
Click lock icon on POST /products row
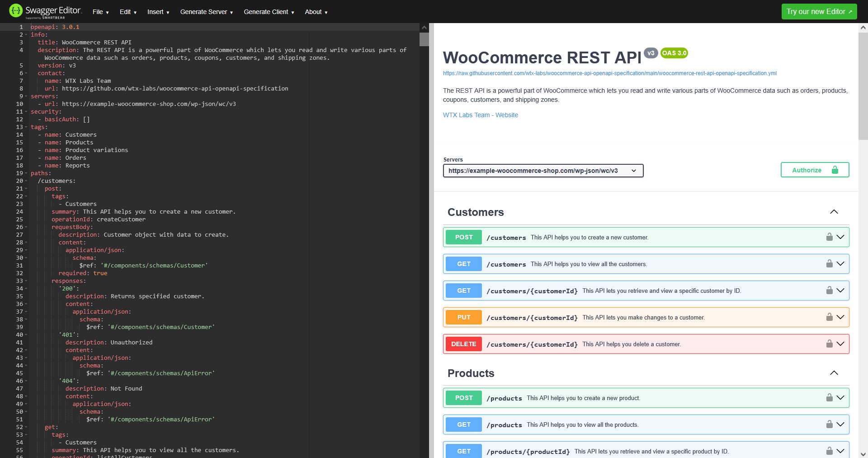click(x=830, y=397)
